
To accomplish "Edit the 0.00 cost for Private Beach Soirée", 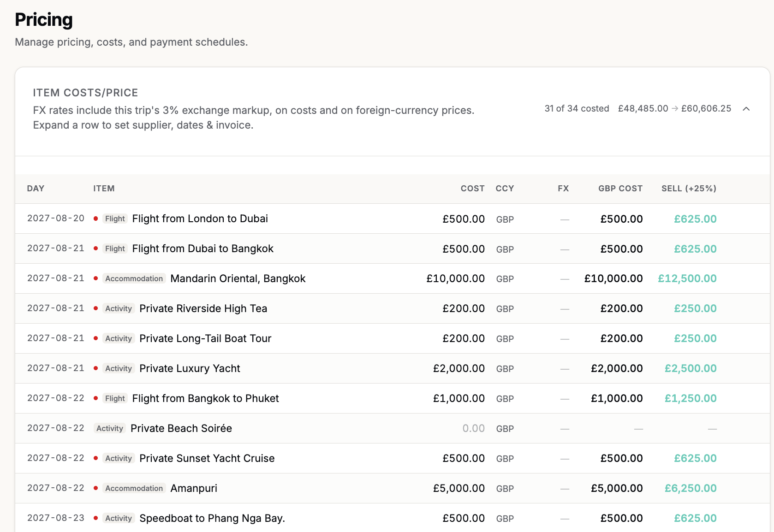I will click(473, 428).
